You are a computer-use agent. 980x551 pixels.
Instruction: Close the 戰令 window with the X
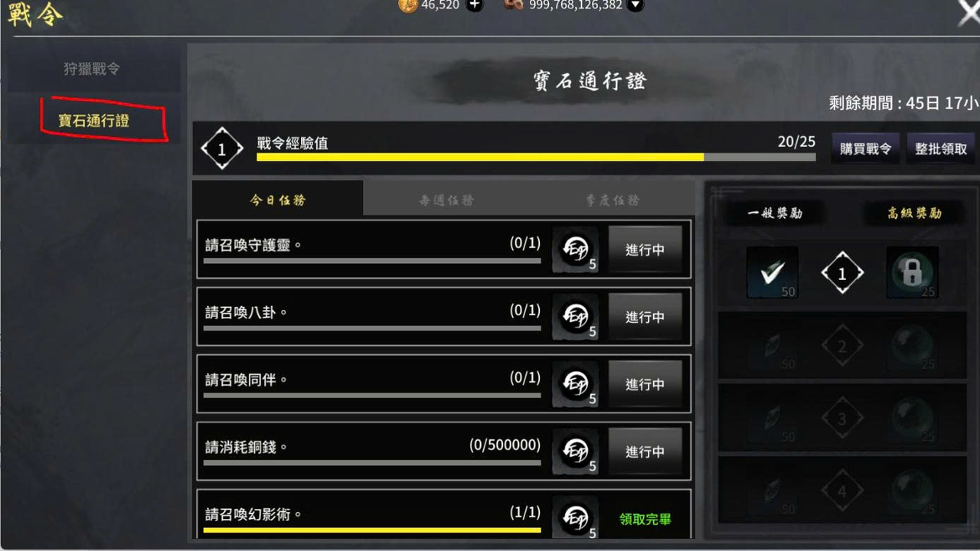coord(969,11)
